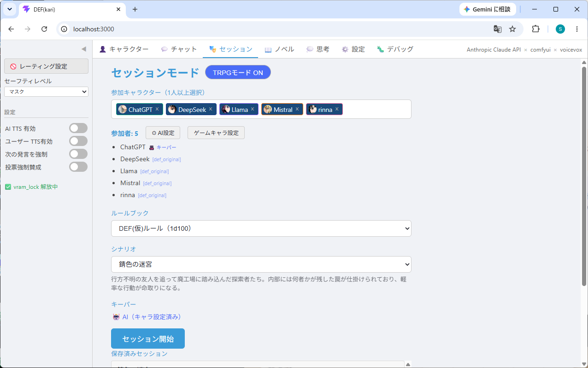Click ChatGPT avatar in character chip

pyautogui.click(x=123, y=109)
